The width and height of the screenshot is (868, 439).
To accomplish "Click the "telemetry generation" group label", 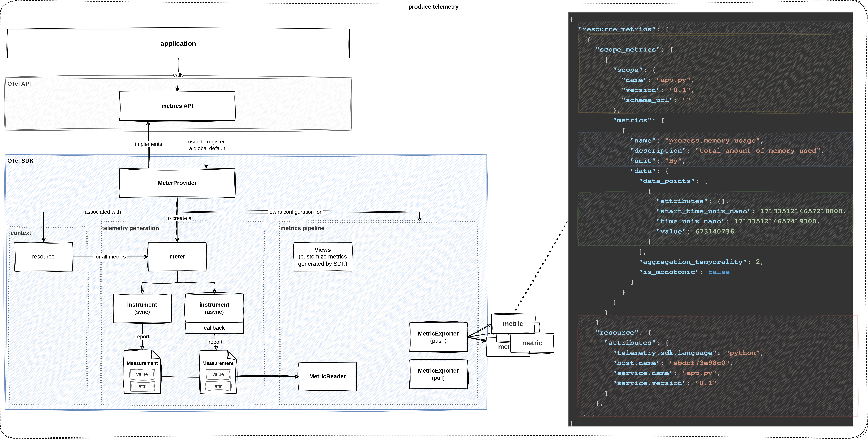I will point(130,228).
